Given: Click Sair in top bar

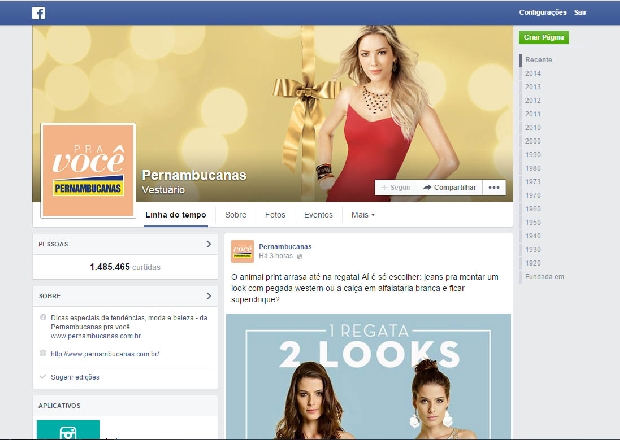Looking at the screenshot, I should [580, 13].
